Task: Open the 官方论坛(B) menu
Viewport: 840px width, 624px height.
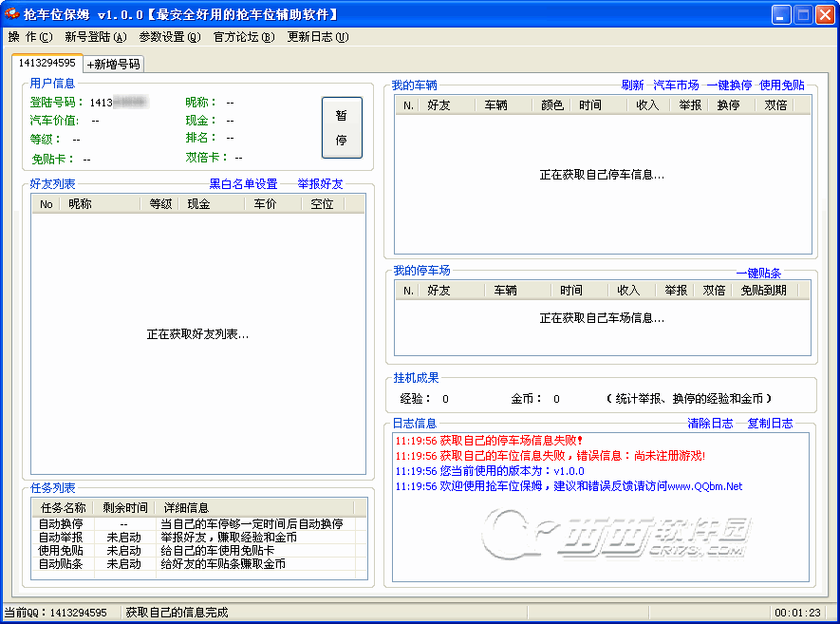Action: (243, 37)
